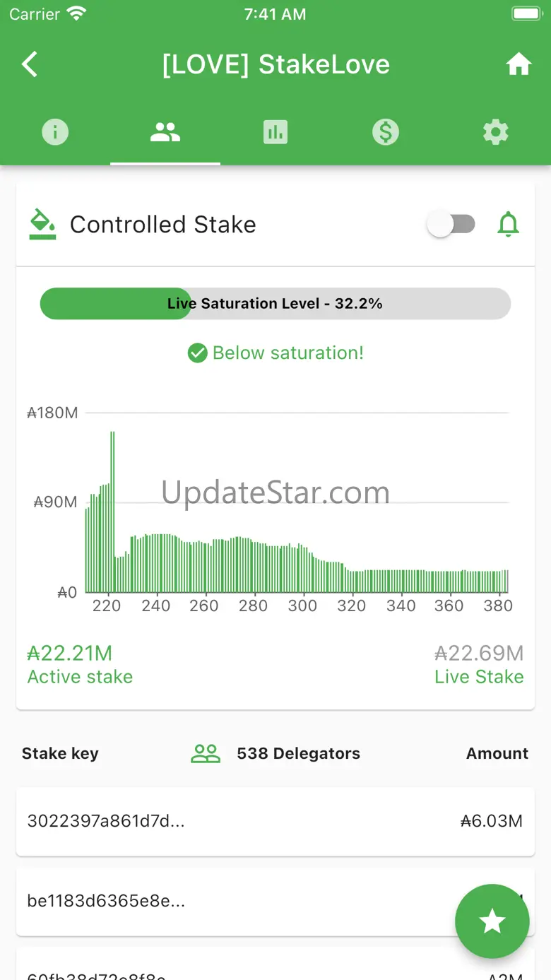Screen dimensions: 551x980
Task: Toggle the Controlled Stake switch
Action: click(451, 225)
